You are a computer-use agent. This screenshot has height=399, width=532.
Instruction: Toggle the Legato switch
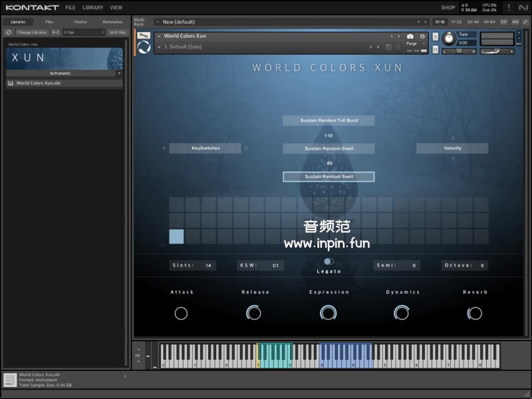click(x=329, y=261)
